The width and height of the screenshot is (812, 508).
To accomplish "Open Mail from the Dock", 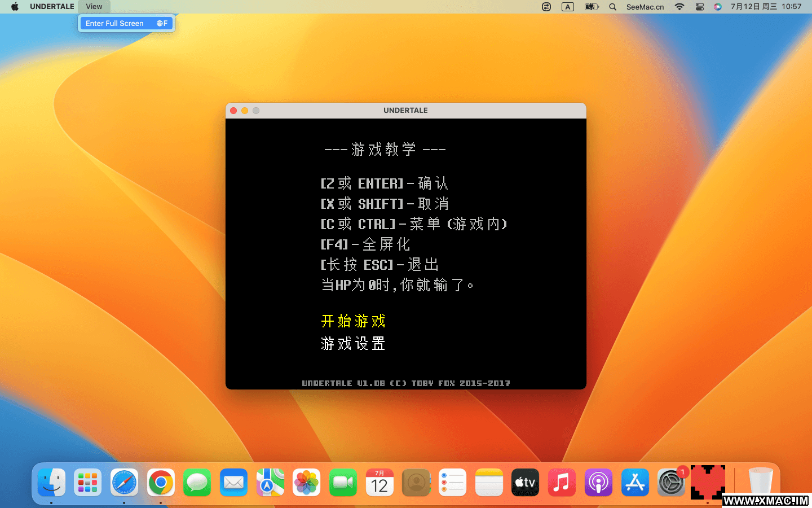I will tap(233, 483).
